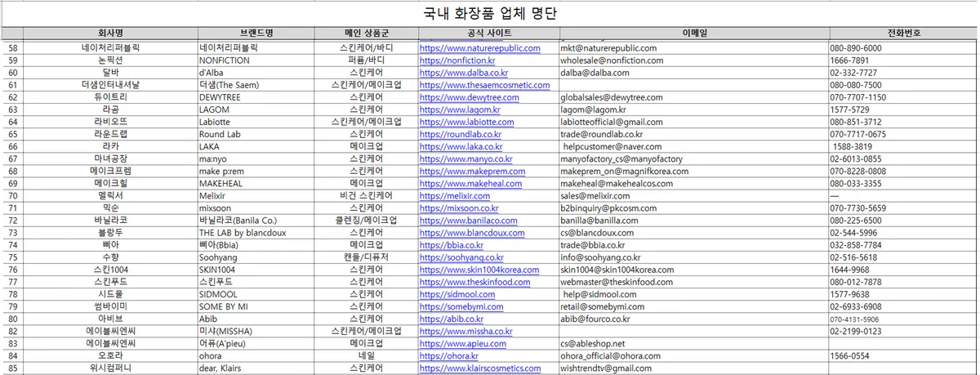The width and height of the screenshot is (980, 375).
Task: Open the naturerepublic.com official site link
Action: 479,48
